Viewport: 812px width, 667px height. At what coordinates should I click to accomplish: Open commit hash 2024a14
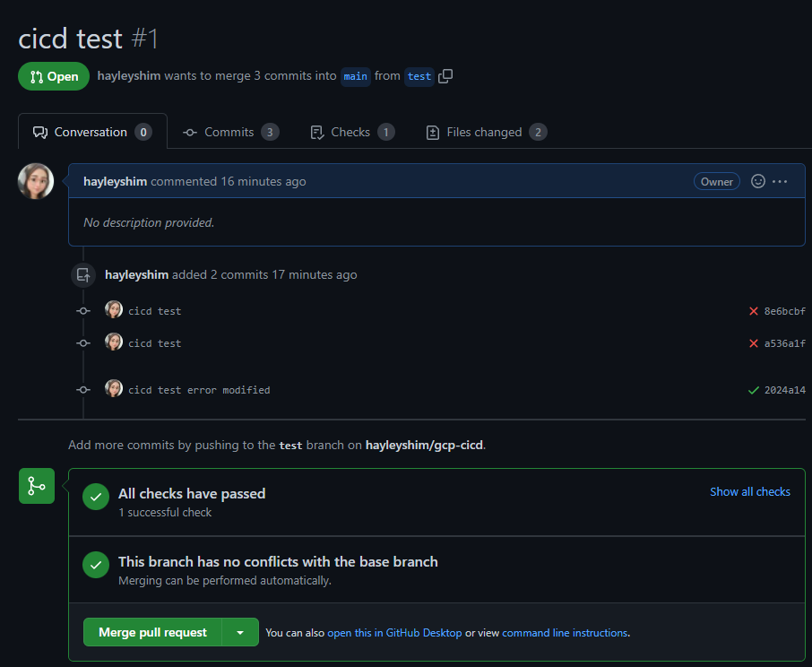(784, 390)
